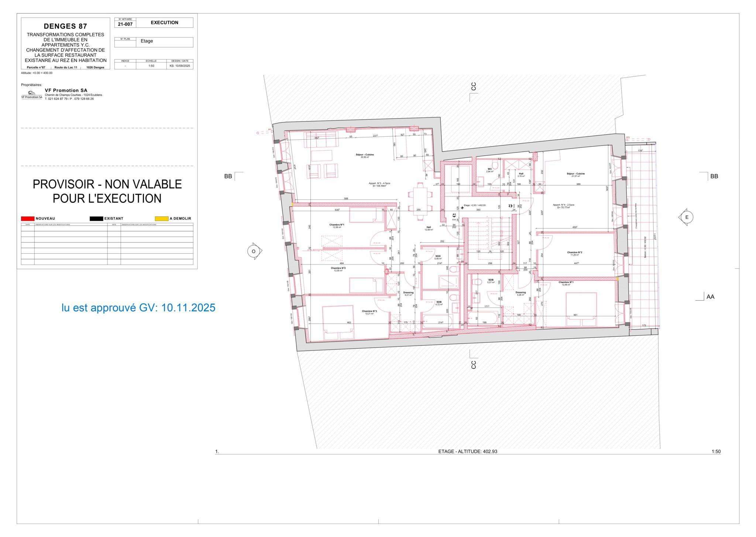
Task: Click the Chambre N°2 11,29 m² label
Action: 575,254
